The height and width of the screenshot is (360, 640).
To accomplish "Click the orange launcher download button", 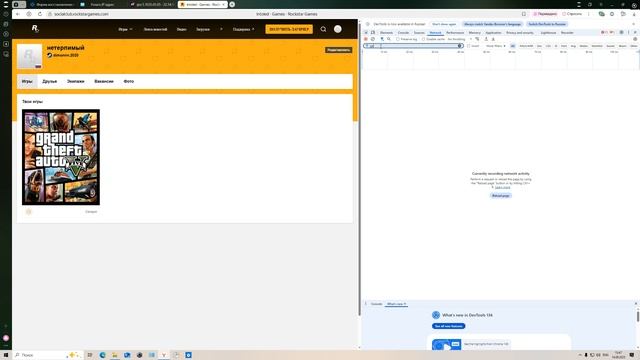I will pos(289,29).
